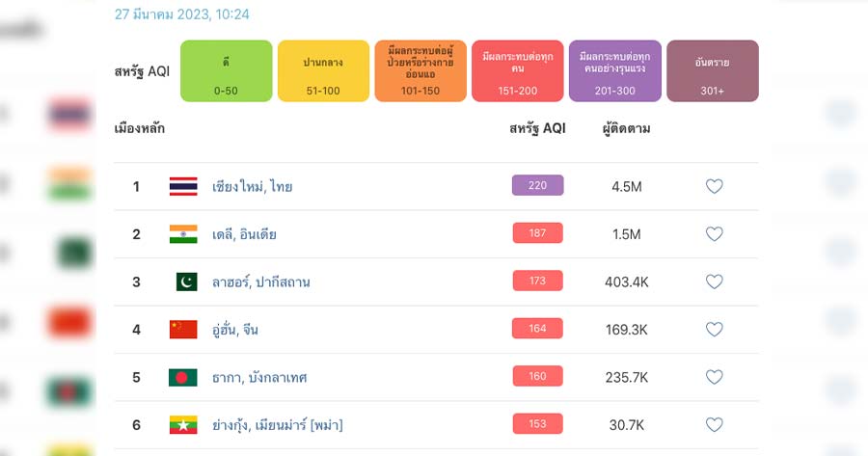
Task: Click the Myanmar flag icon
Action: (x=183, y=425)
